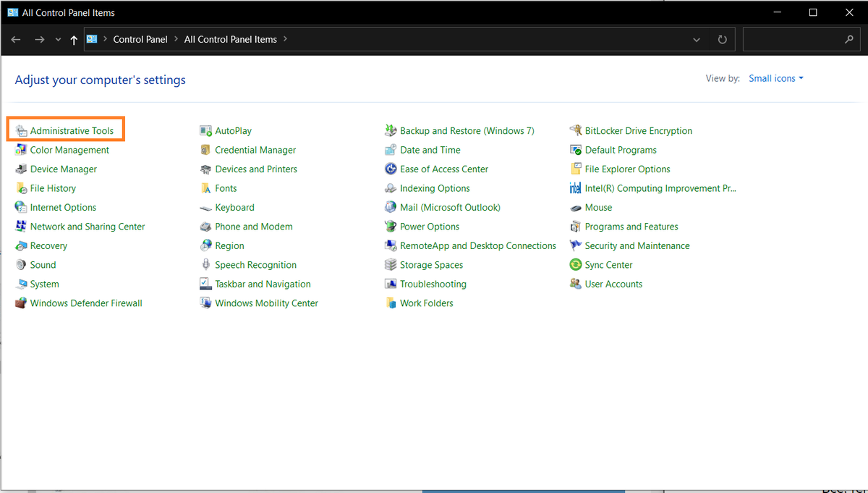Click the Control Panel breadcrumb

tap(140, 39)
